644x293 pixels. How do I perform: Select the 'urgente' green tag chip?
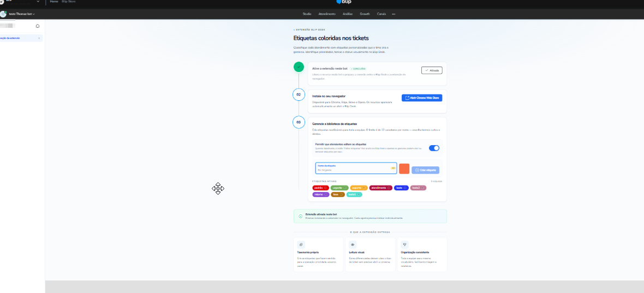click(339, 188)
